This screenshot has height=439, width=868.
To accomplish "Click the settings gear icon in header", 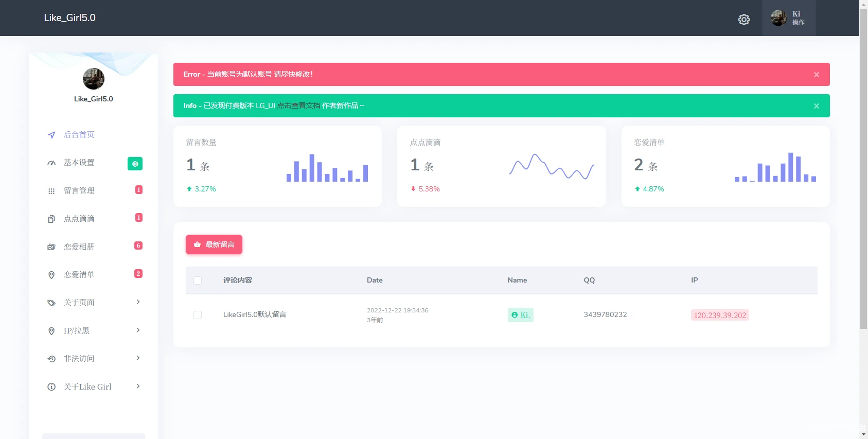I will 743,20.
